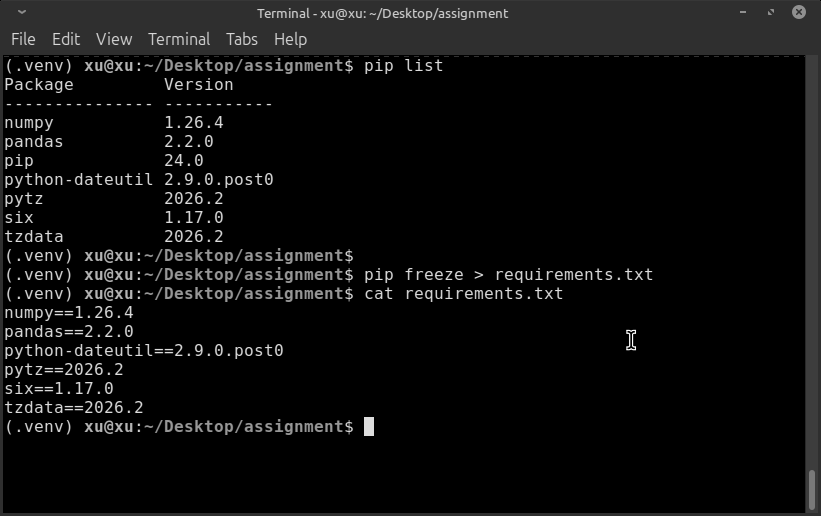
Task: Click 'python-dateutil' in pip list output
Action: [x=79, y=180]
